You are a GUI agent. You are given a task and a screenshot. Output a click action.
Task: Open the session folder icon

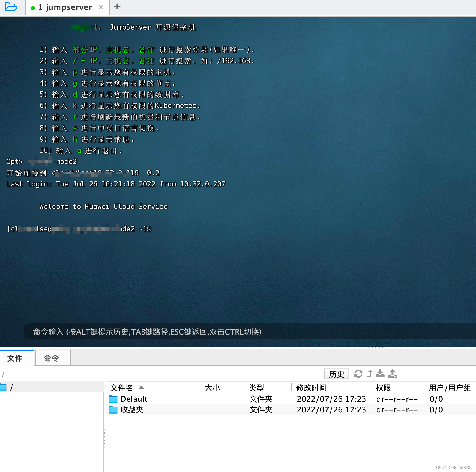pyautogui.click(x=11, y=7)
